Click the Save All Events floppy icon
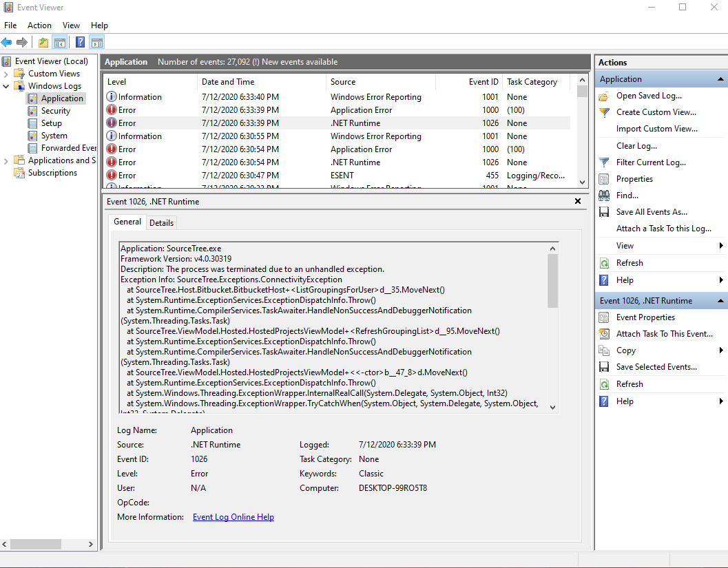This screenshot has height=568, width=728. (603, 212)
